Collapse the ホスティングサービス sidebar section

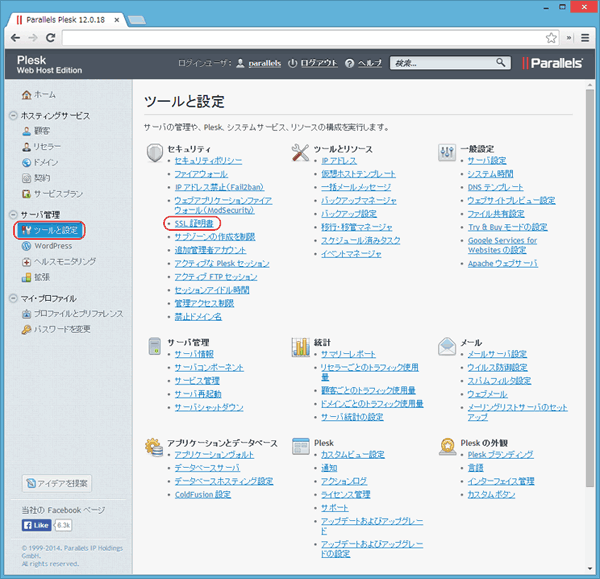tap(13, 115)
